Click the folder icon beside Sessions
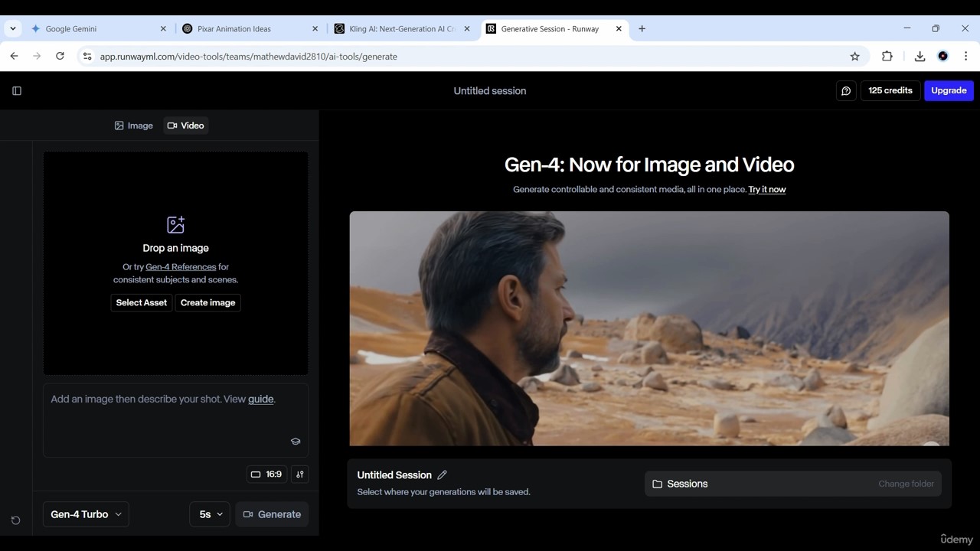Viewport: 980px width, 551px height. click(657, 484)
